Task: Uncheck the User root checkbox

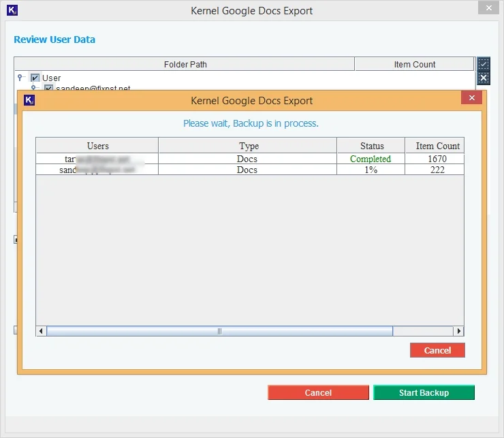Action: point(35,78)
